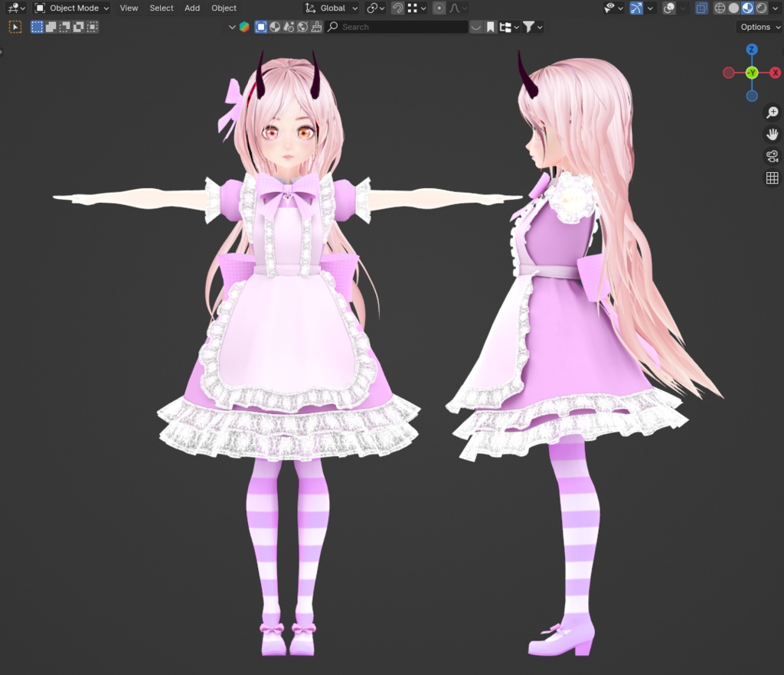Select the node groups filter icon
The width and height of the screenshot is (784, 675).
289,27
